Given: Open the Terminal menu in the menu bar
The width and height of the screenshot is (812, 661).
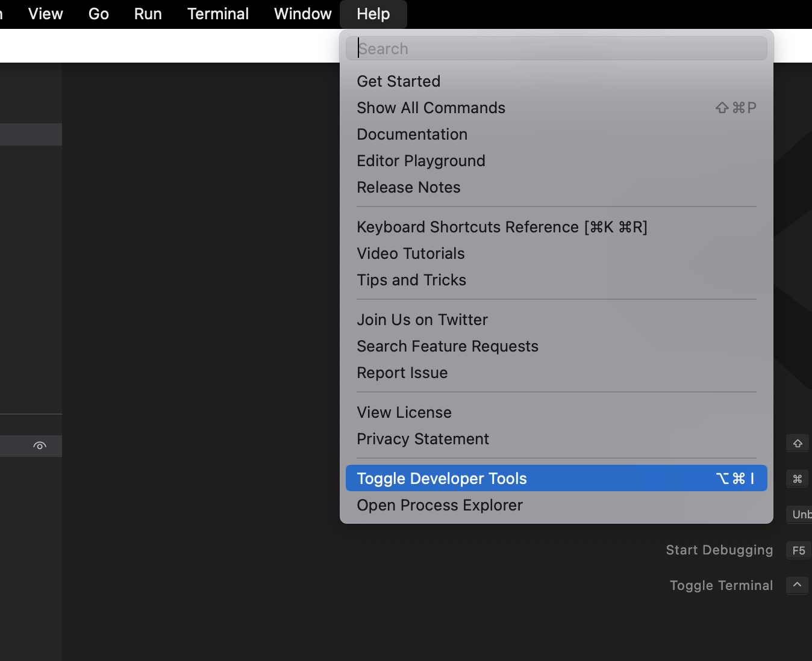Looking at the screenshot, I should 218,14.
